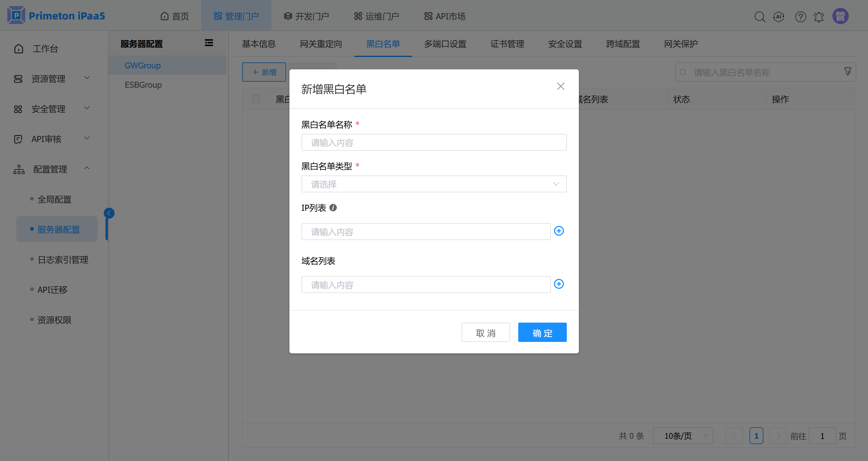Select ESBGroup in the server list
The height and width of the screenshot is (461, 868).
point(143,85)
